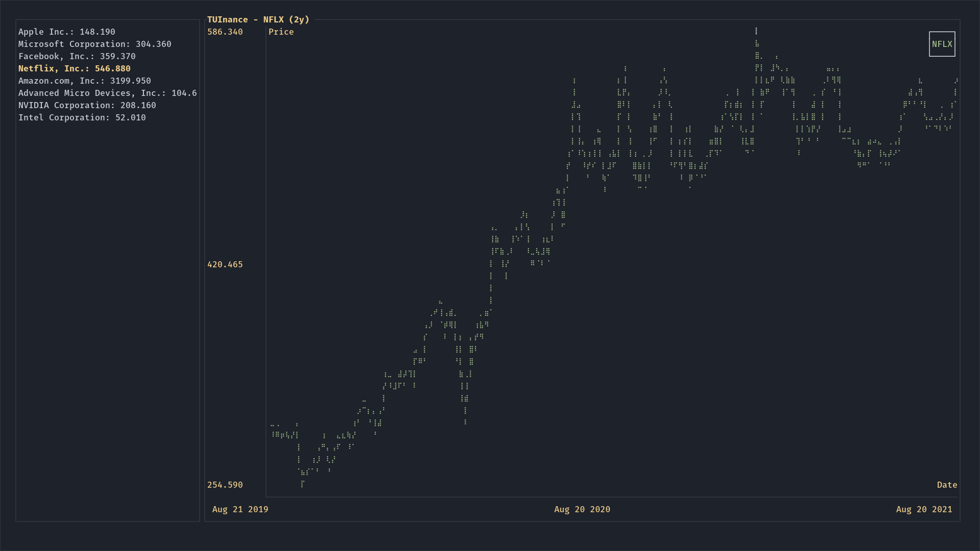
Task: Click the Aug 20 2020 date label
Action: [582, 509]
